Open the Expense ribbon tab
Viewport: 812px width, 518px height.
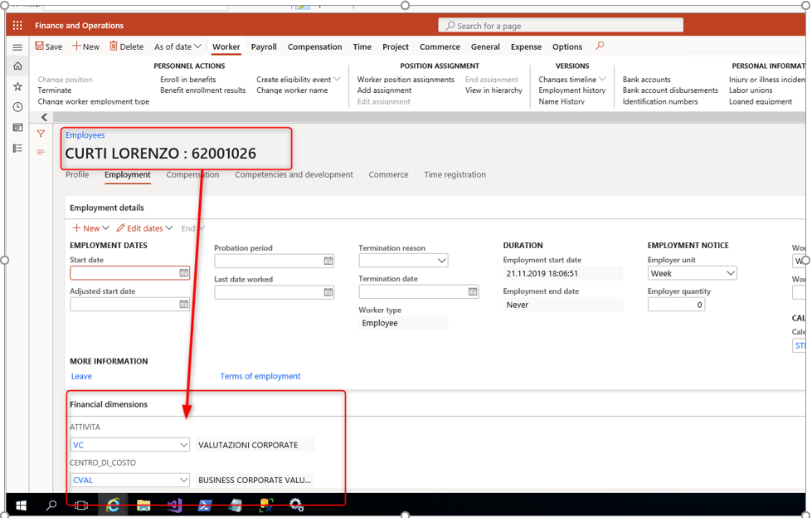526,46
